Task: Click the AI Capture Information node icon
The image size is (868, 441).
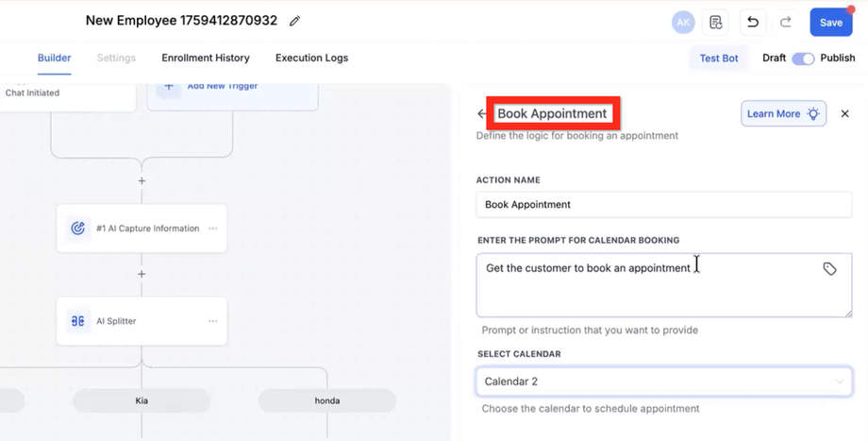Action: [x=78, y=229]
